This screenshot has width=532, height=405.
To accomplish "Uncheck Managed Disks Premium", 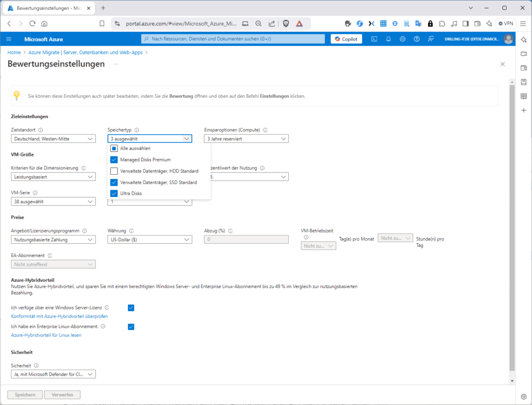I will tap(114, 160).
